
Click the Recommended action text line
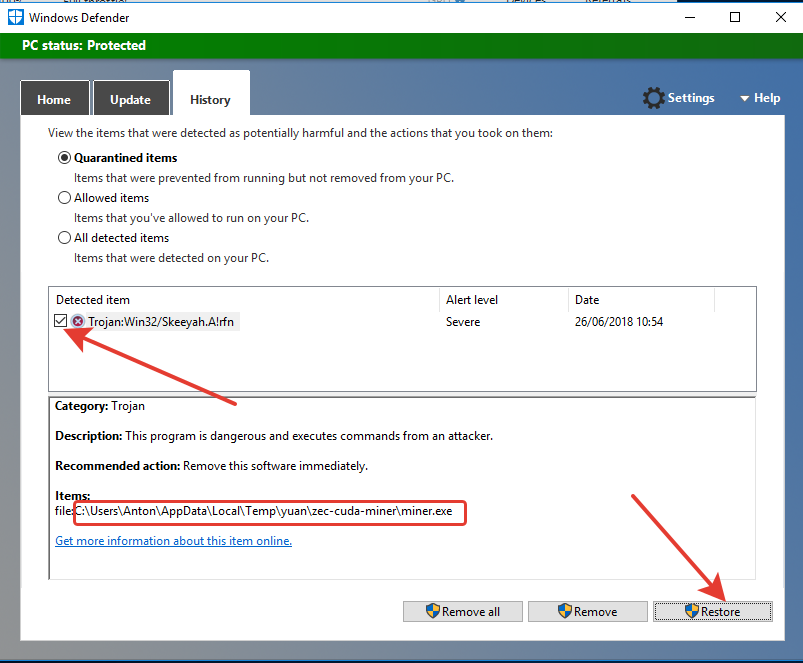click(x=212, y=466)
